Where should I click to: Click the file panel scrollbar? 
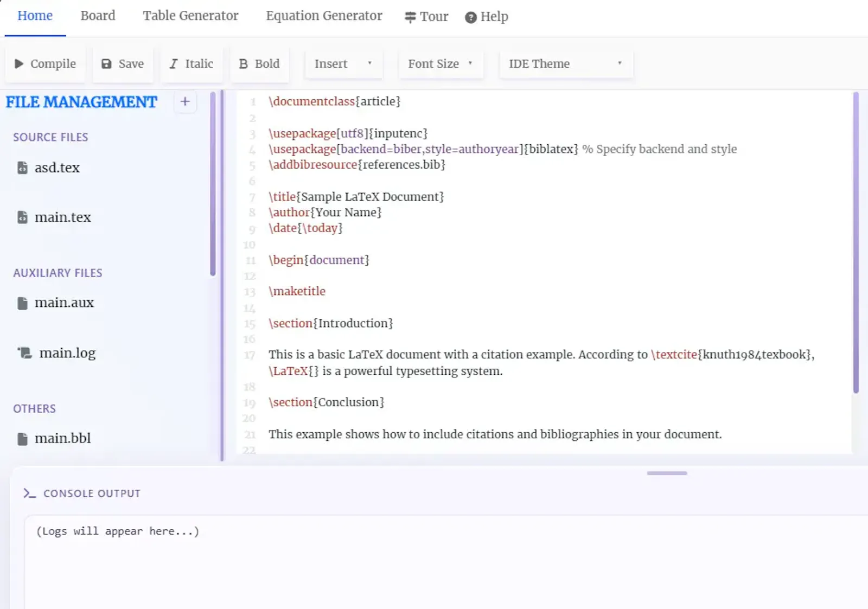213,184
